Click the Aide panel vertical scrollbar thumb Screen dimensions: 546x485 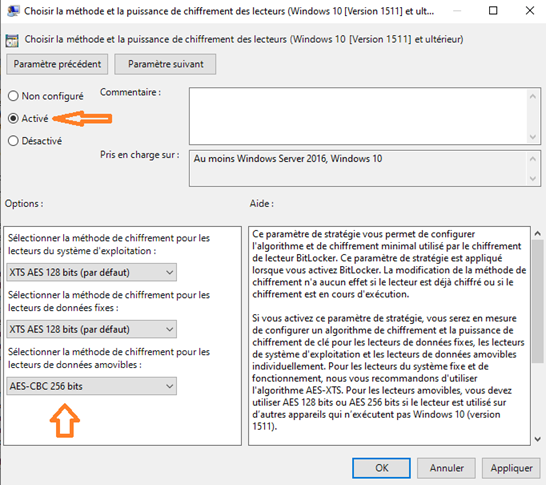pos(538,302)
